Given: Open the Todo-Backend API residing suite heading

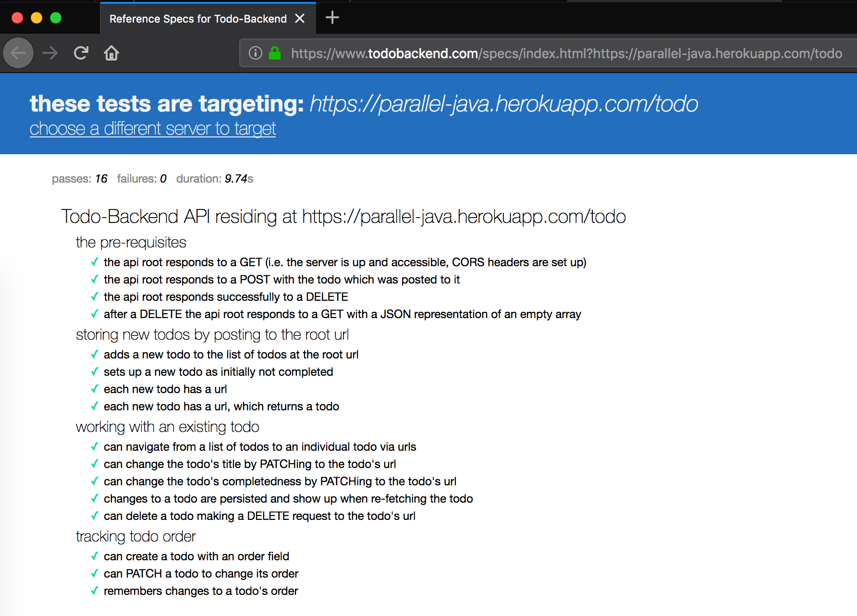Looking at the screenshot, I should click(343, 217).
